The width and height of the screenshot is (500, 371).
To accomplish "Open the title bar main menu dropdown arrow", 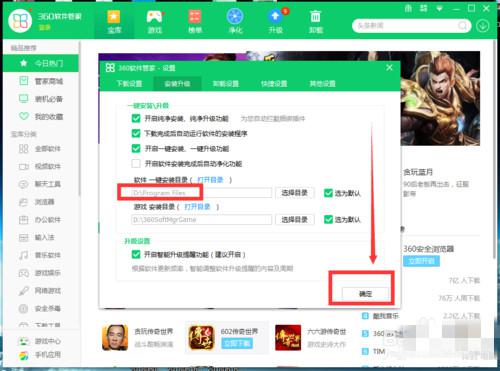I will [x=439, y=8].
